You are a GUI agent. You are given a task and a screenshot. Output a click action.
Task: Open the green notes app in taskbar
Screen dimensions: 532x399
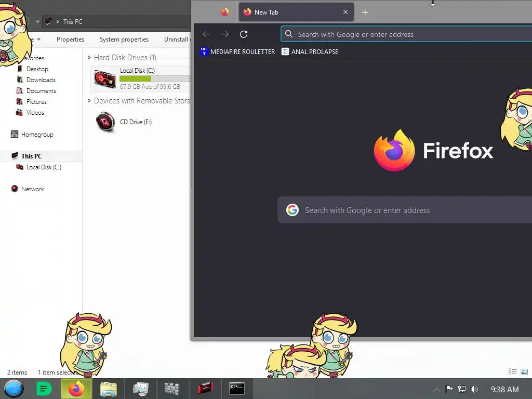click(44, 389)
